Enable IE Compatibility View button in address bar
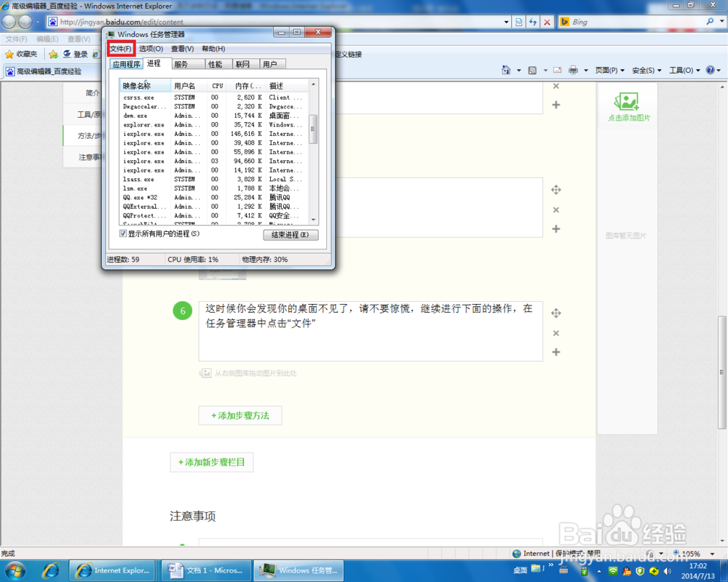Screen dimensions: 728x582 click(x=518, y=22)
